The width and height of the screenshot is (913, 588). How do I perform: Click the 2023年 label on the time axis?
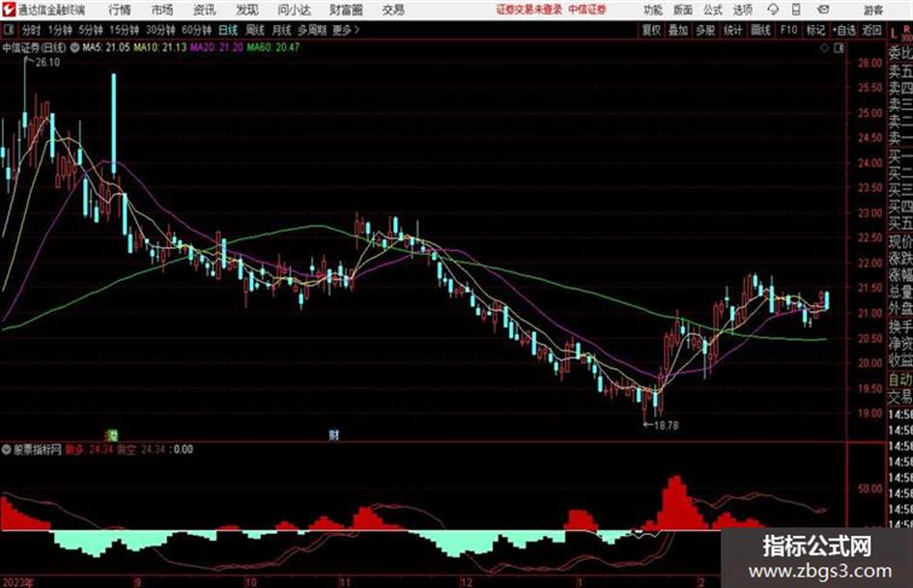pos(18,582)
